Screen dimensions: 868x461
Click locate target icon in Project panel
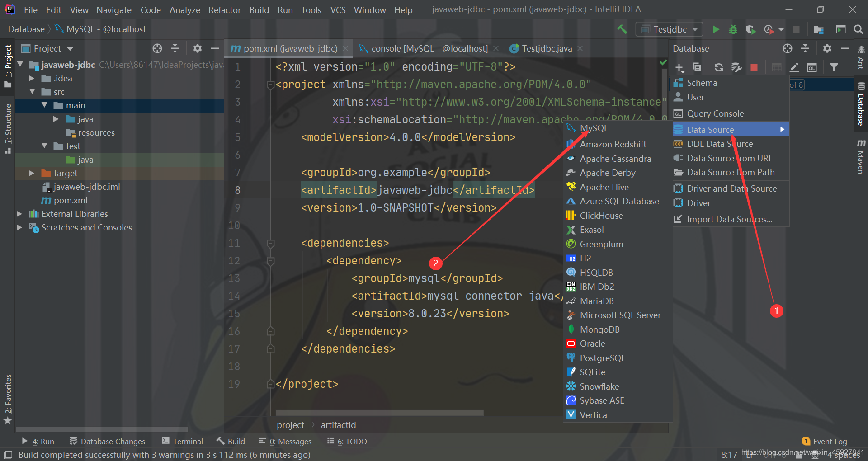[x=157, y=48]
